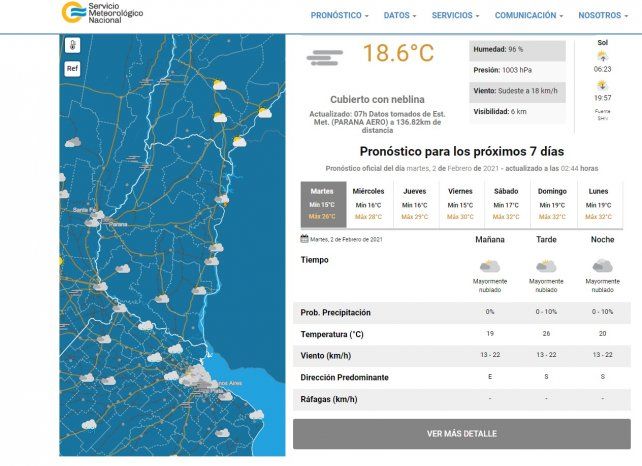Click the Buenos Aires cloud cluster on map
642x466 pixels.
tap(197, 376)
